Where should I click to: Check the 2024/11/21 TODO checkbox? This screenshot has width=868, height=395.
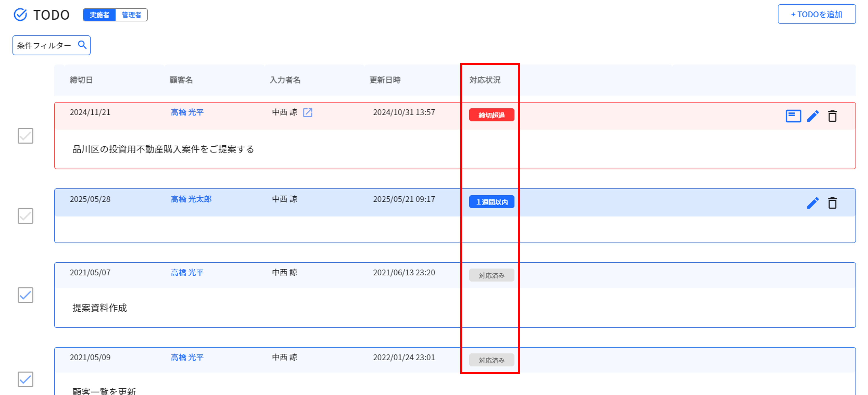point(25,136)
